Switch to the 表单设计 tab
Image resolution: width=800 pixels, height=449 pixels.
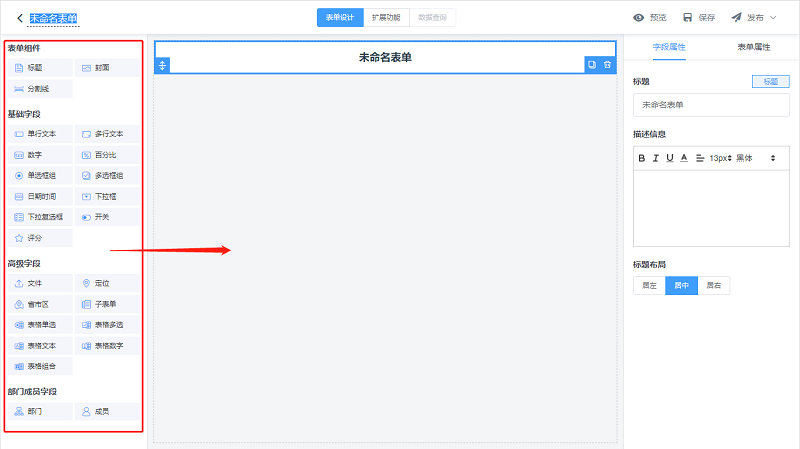(x=340, y=18)
